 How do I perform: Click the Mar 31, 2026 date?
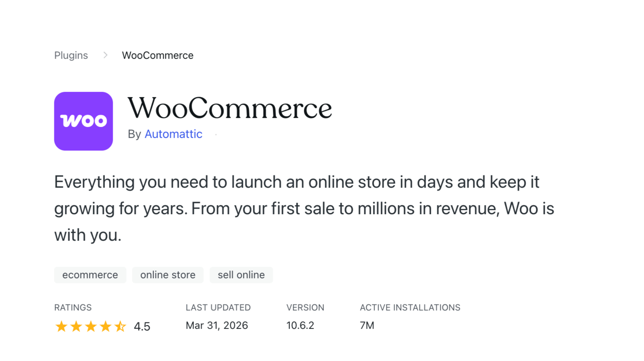(x=217, y=326)
